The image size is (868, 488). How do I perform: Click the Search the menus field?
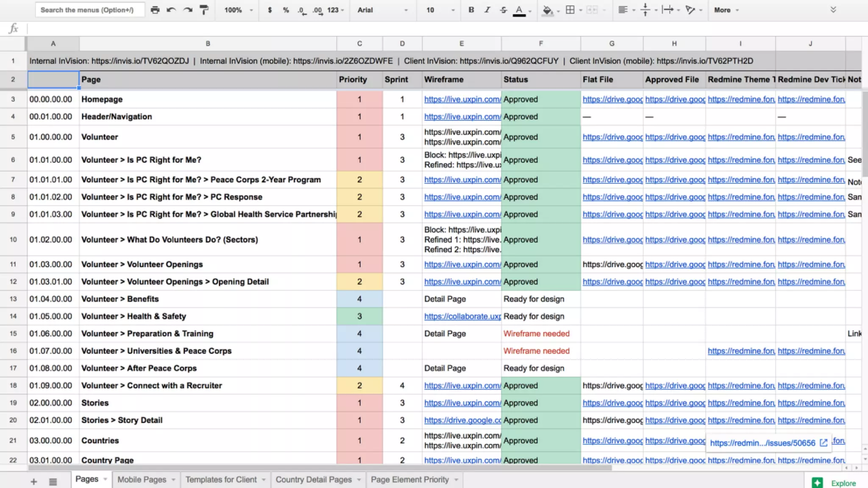89,10
